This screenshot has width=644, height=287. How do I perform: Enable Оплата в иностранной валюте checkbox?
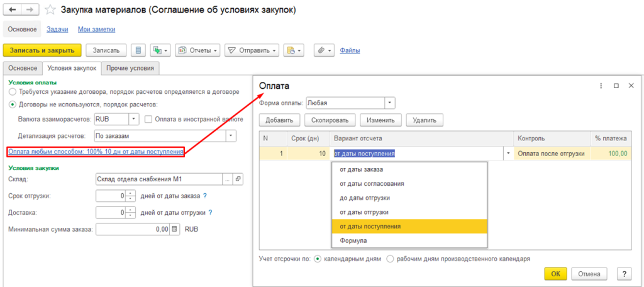click(x=148, y=119)
